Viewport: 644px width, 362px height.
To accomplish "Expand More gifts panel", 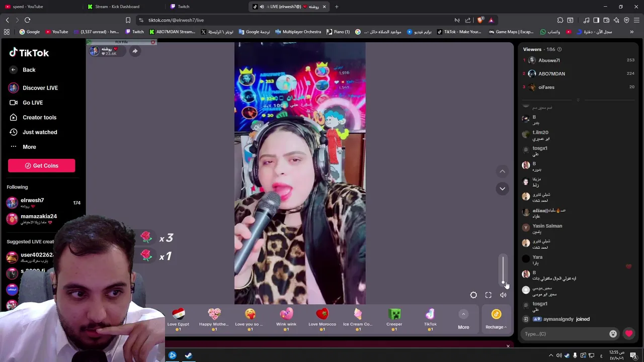I will tap(463, 320).
